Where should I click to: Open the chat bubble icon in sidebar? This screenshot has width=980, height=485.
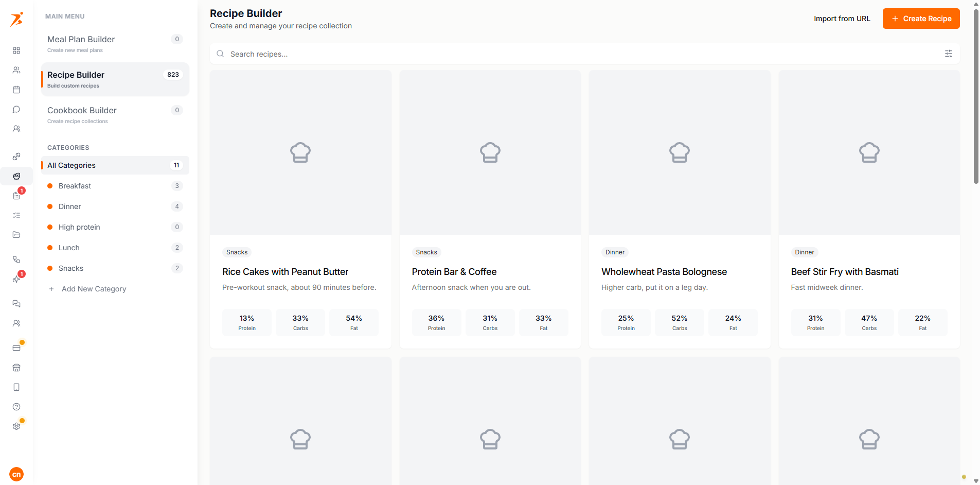16,109
